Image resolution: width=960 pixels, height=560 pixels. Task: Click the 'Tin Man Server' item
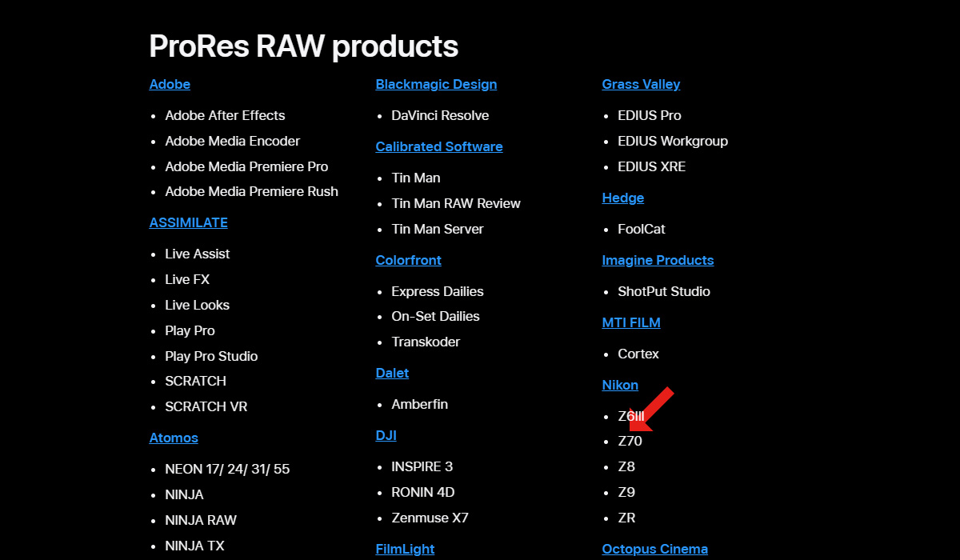coord(438,229)
